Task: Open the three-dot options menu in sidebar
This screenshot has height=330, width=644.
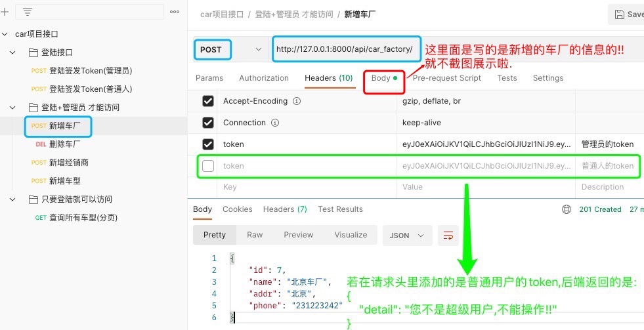Action: pyautogui.click(x=175, y=12)
